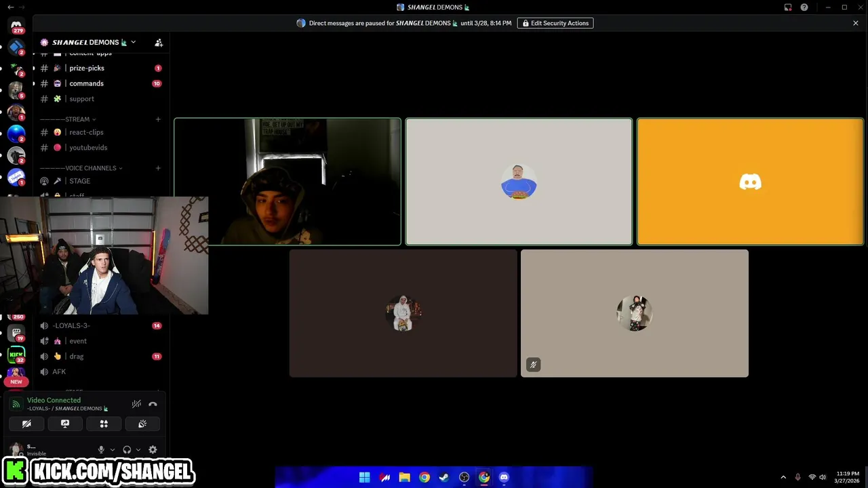Deafen with headphones icon

tap(127, 449)
